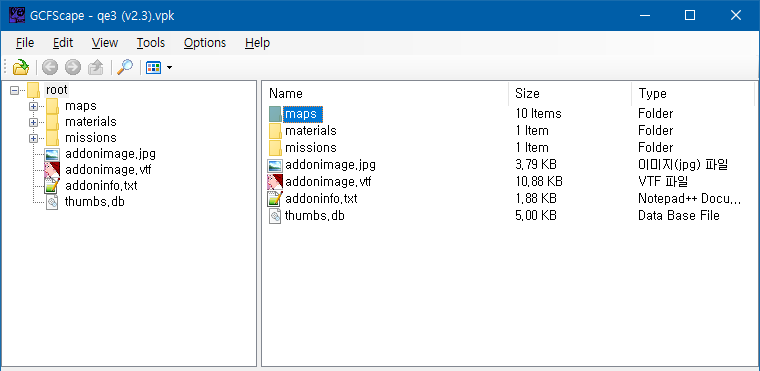Viewport: 760px width, 371px height.
Task: Click the root folder icon in tree
Action: [33, 90]
